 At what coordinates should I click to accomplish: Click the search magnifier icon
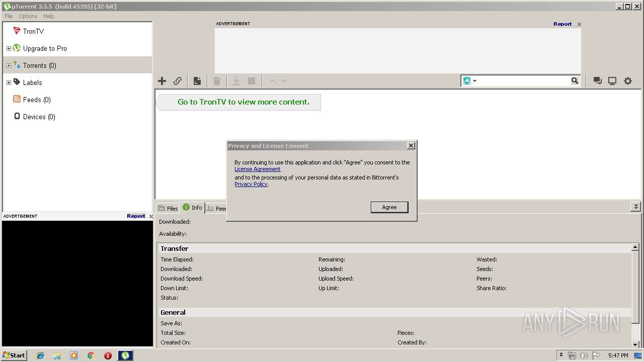[x=575, y=81]
